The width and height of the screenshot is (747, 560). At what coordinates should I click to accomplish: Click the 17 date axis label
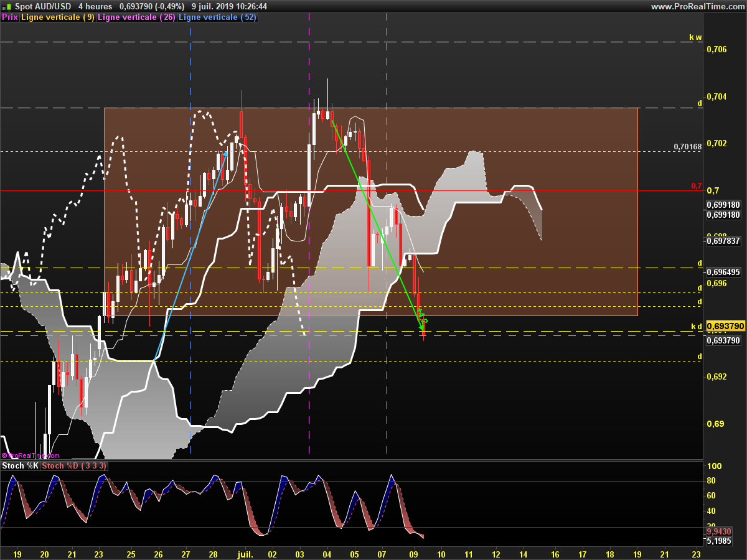pos(583,553)
